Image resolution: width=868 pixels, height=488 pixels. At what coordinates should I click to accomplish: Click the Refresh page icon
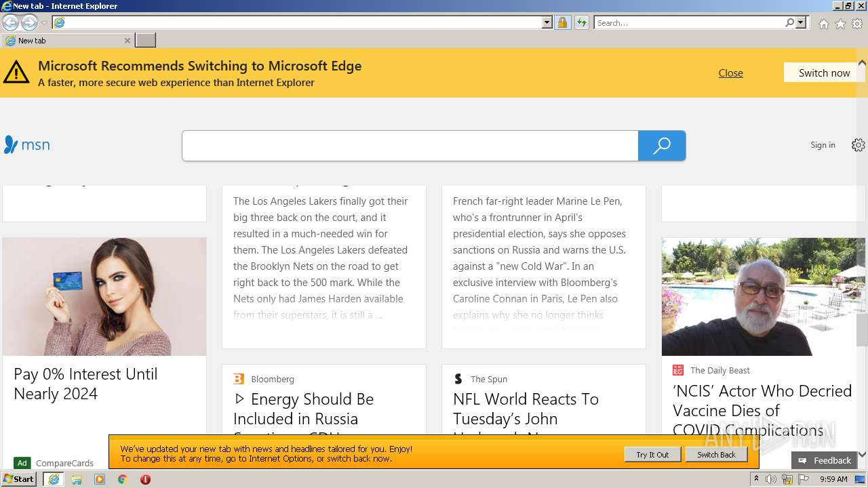pos(582,23)
